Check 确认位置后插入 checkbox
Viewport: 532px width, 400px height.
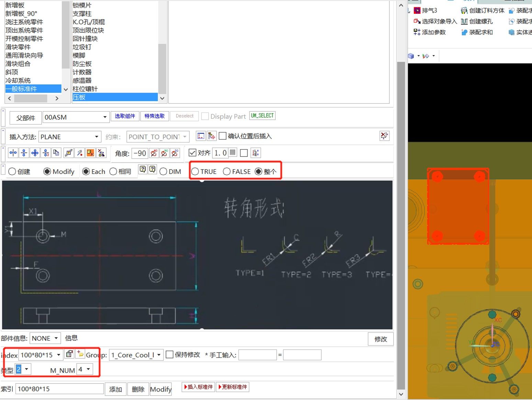[223, 136]
